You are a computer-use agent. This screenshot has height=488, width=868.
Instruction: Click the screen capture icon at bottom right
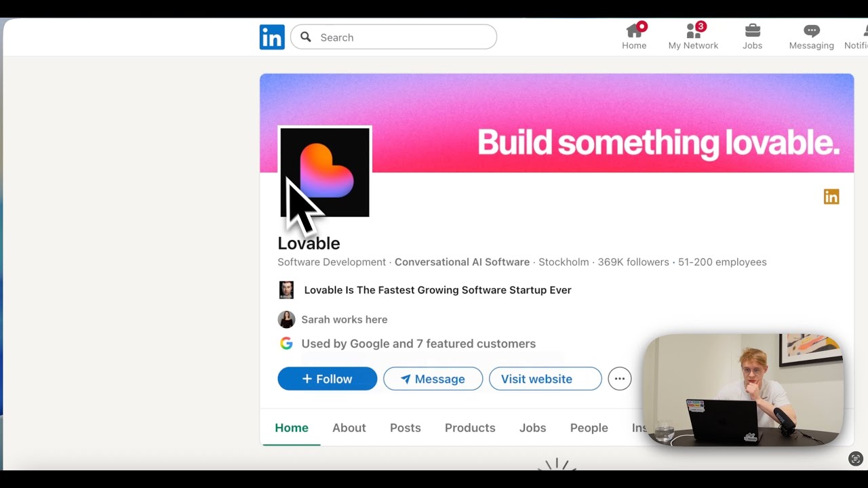[856, 459]
